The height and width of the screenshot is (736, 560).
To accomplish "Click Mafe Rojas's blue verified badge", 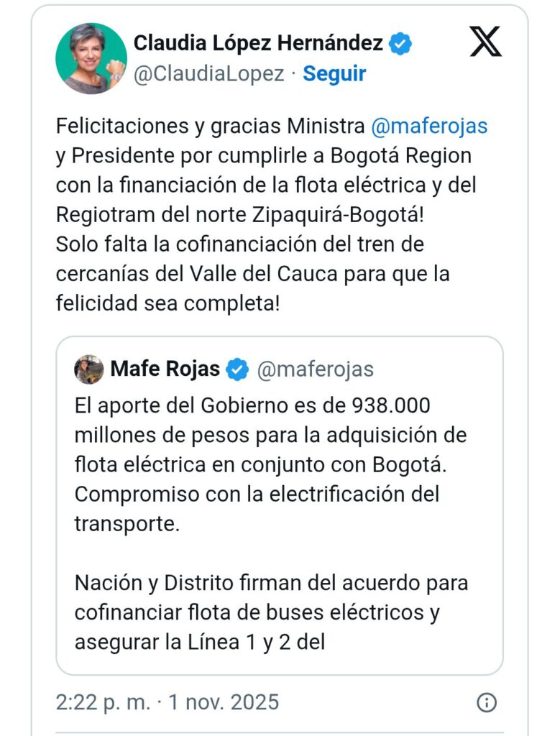I will tap(237, 369).
